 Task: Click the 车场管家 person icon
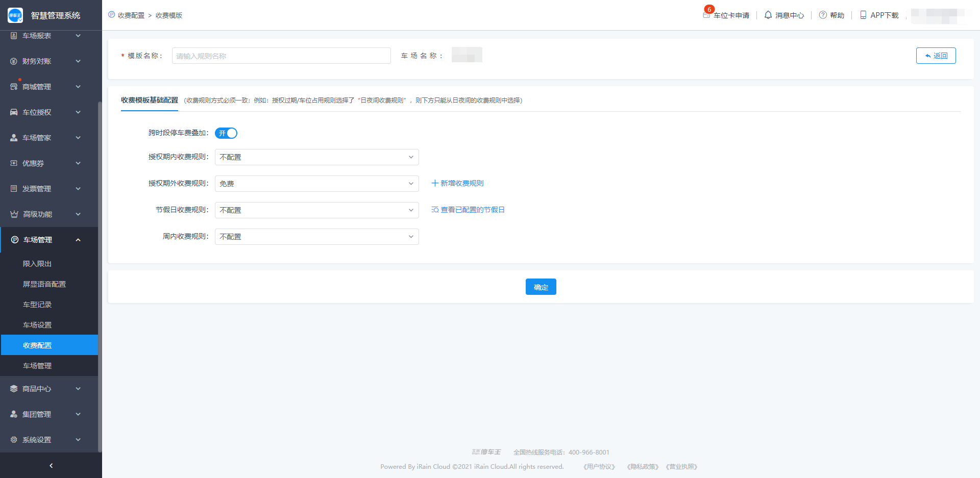14,138
